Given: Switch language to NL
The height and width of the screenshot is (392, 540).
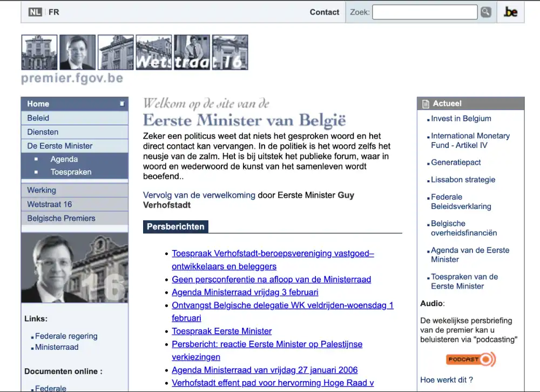Looking at the screenshot, I should tap(35, 12).
